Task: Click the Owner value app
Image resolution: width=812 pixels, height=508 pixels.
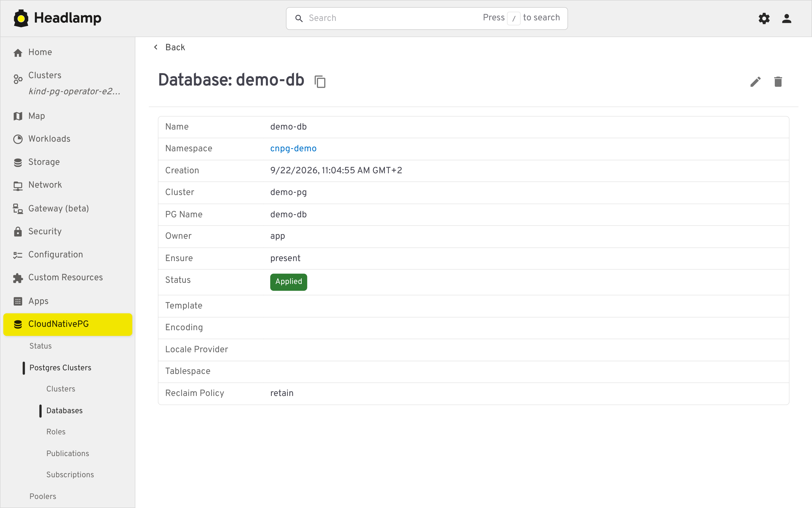Action: coord(277,236)
